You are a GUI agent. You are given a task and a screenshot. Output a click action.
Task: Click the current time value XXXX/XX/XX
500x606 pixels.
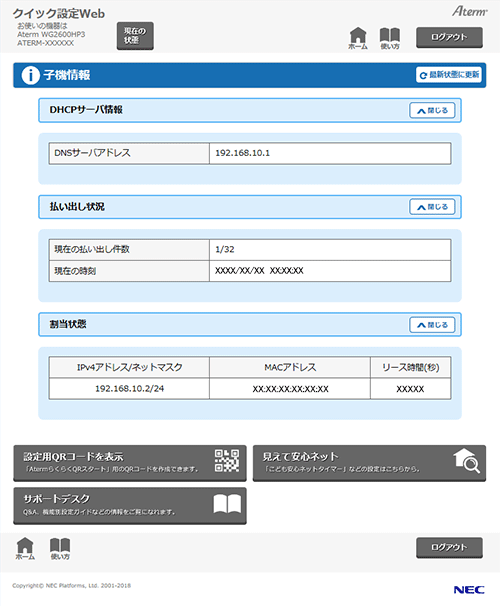259,271
